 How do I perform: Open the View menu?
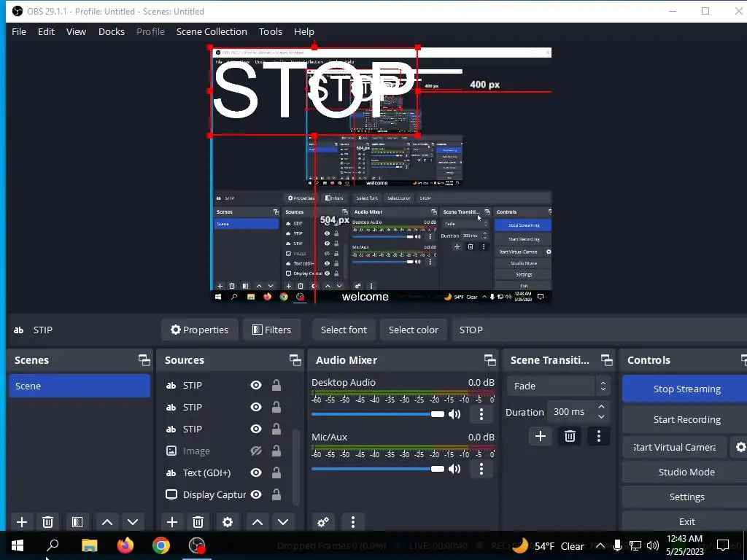coord(76,31)
